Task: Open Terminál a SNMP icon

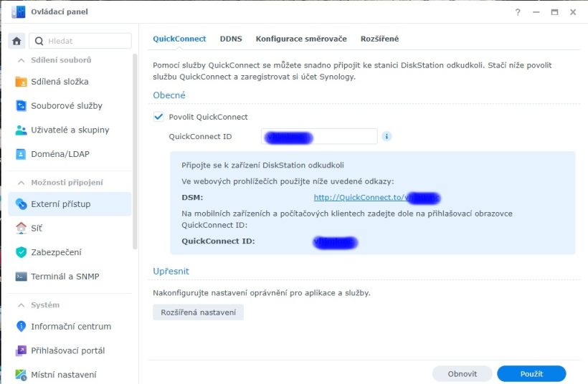Action: tap(21, 277)
